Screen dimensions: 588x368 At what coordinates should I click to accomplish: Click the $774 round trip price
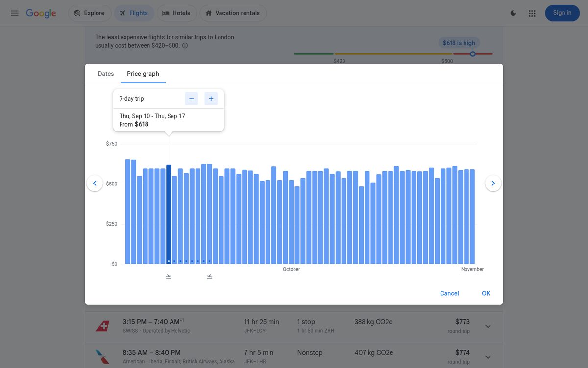463,352
